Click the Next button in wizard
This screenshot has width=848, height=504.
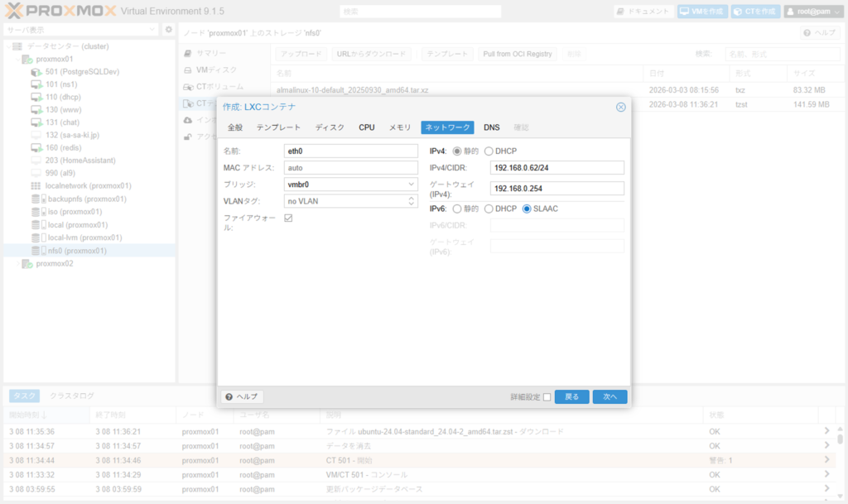[609, 397]
